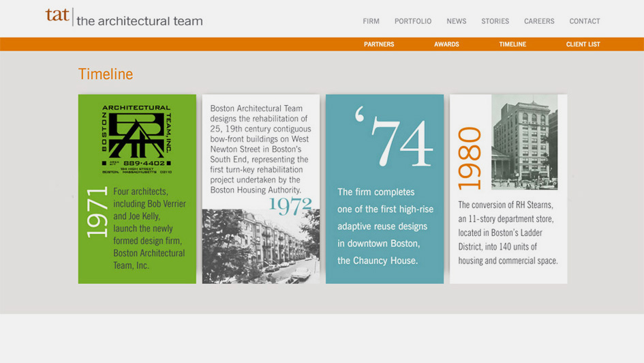Image resolution: width=644 pixels, height=363 pixels.
Task: Select the green 1971 timeline card text
Action: [x=149, y=228]
